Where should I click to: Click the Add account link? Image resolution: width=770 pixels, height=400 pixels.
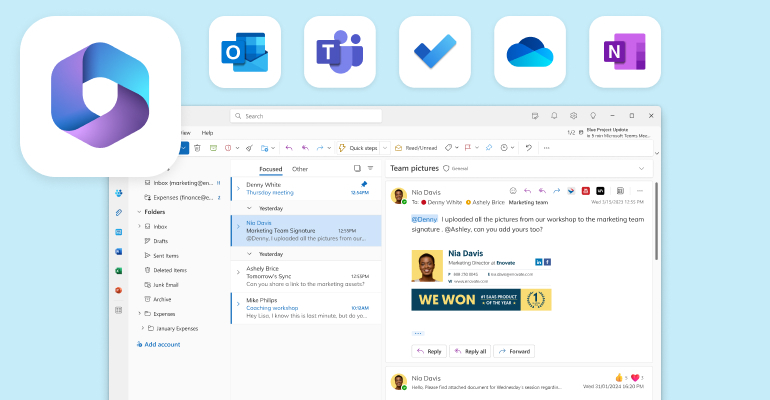[x=159, y=345]
